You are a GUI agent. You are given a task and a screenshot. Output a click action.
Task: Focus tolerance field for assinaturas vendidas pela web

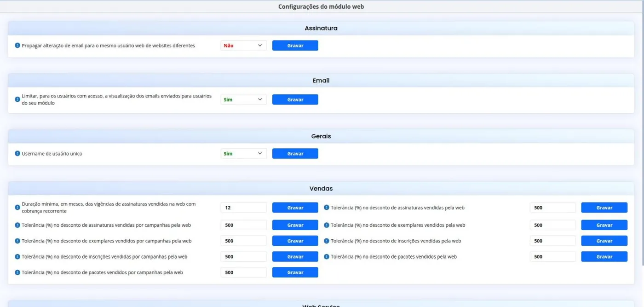[553, 208]
